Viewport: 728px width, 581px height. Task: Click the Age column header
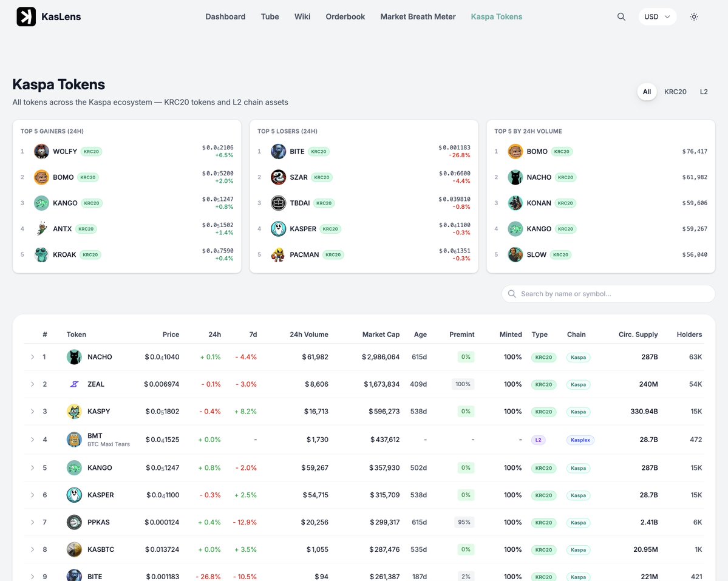tap(420, 335)
